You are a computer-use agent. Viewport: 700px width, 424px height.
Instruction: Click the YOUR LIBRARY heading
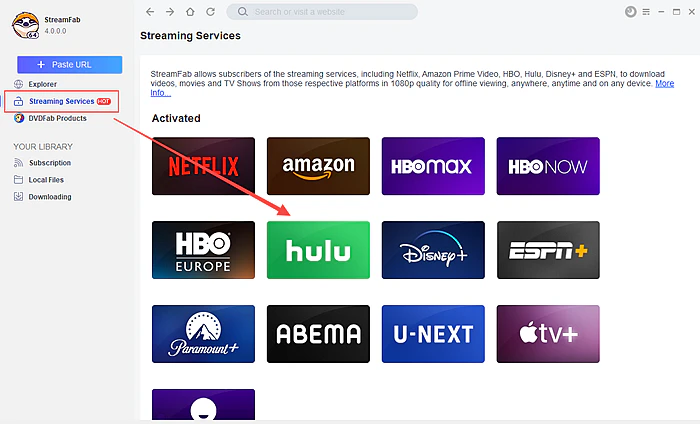pos(43,146)
